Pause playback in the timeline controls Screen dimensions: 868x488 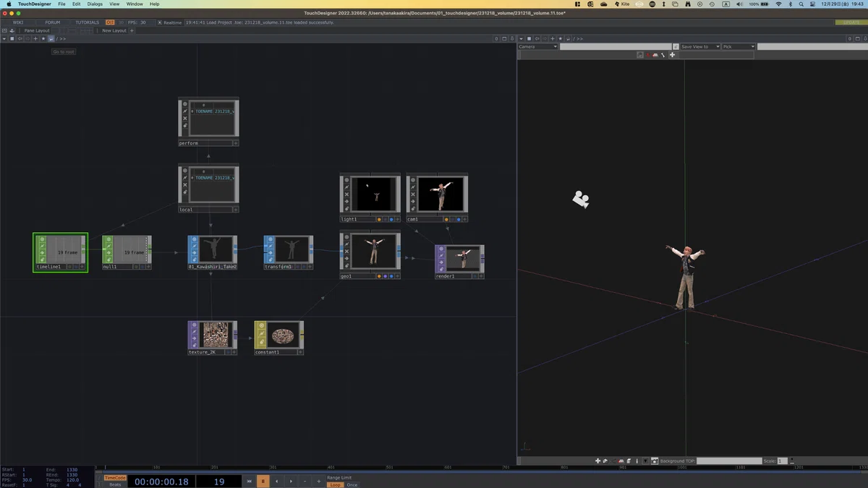[x=263, y=481]
